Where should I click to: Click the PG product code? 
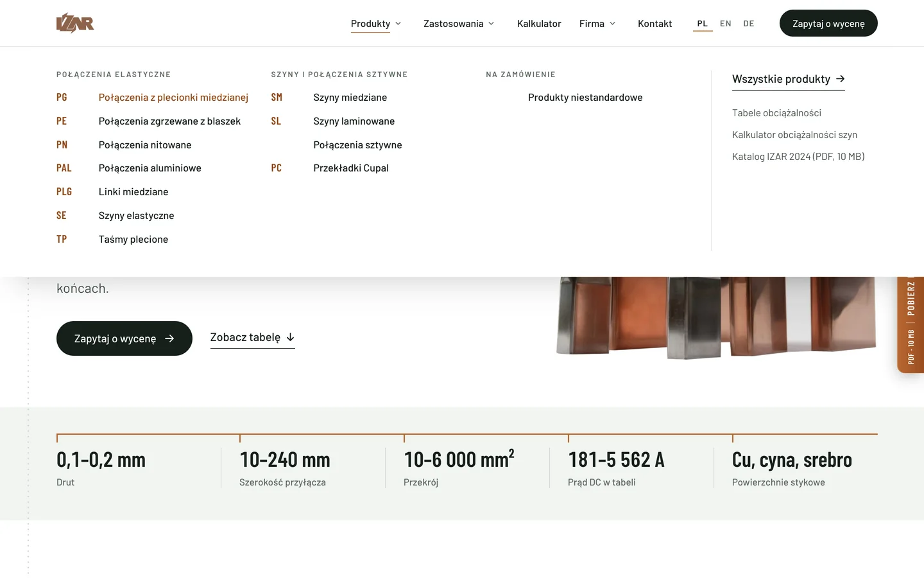click(x=62, y=98)
